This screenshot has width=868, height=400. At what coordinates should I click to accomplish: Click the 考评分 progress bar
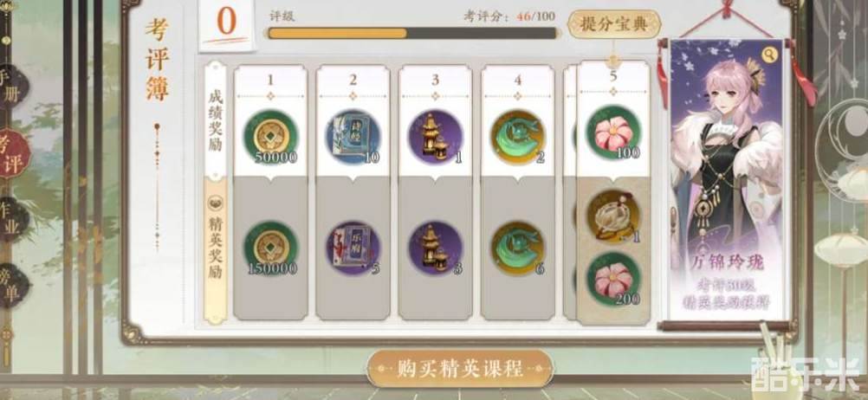click(x=412, y=33)
